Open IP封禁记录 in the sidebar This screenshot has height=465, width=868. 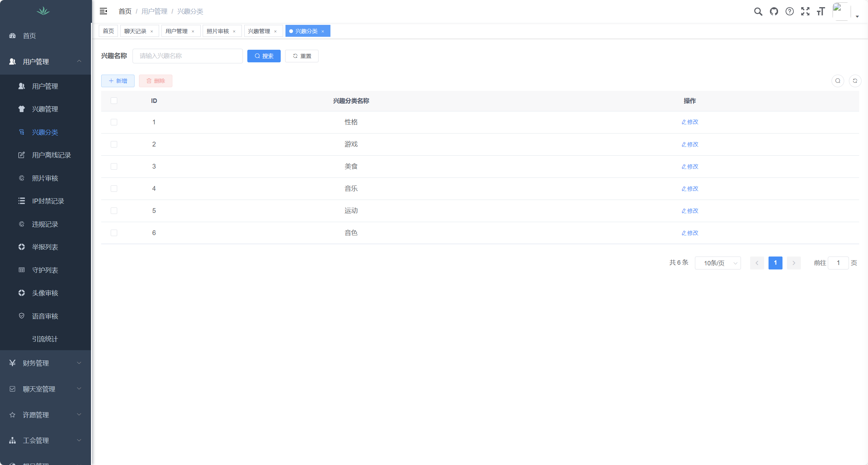46,201
